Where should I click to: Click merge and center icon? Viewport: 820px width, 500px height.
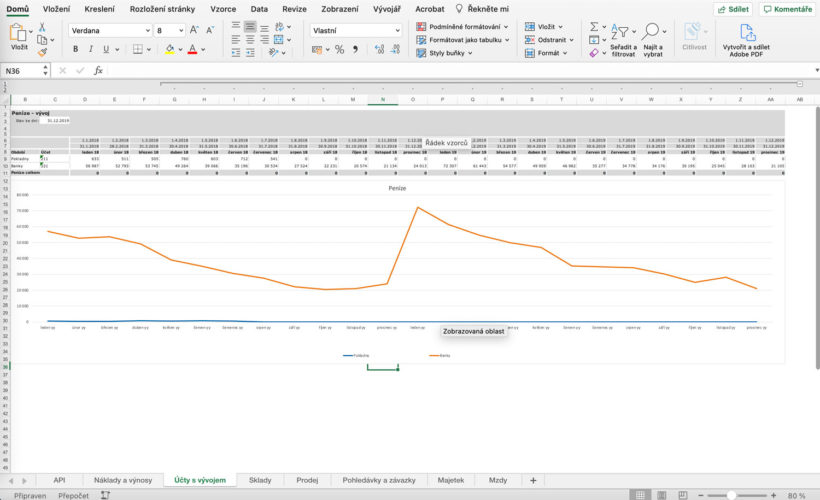click(x=279, y=40)
